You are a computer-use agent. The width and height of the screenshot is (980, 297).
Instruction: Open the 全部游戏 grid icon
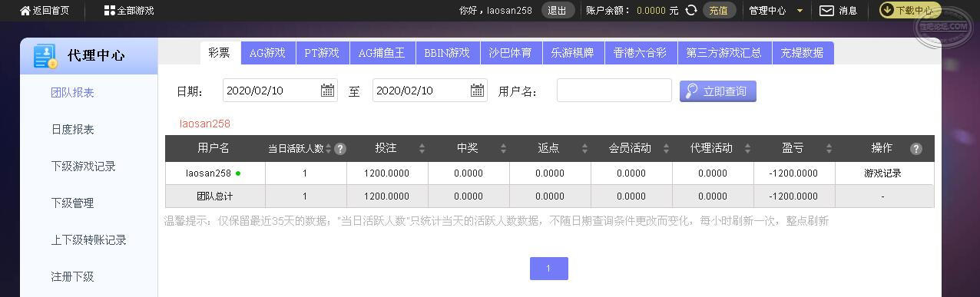110,11
